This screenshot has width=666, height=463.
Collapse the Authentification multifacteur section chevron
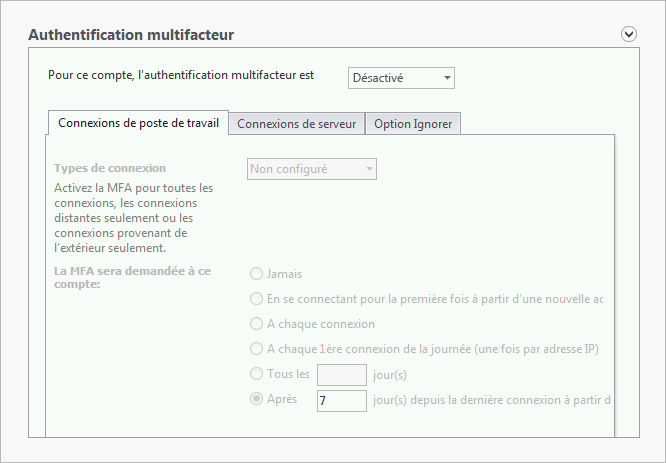pos(629,34)
